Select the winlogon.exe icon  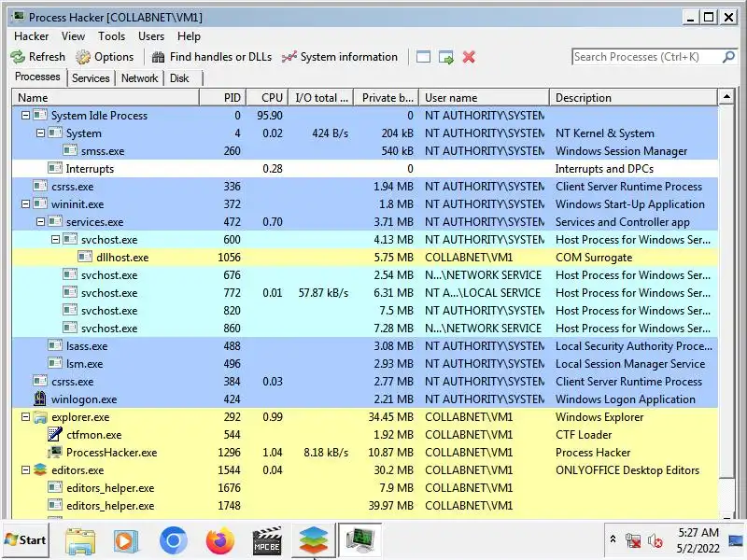tap(40, 399)
